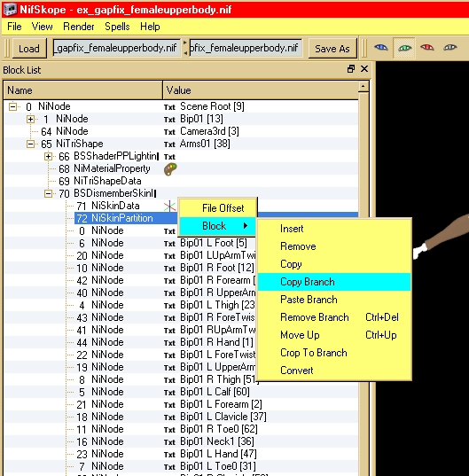Collapse the 0 NiNode Scene Root branch
Viewport: 469px width, 476px height.
[x=12, y=107]
